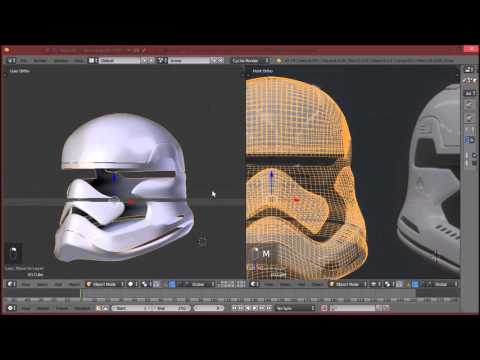Open the timeline Playback menu

82,308
